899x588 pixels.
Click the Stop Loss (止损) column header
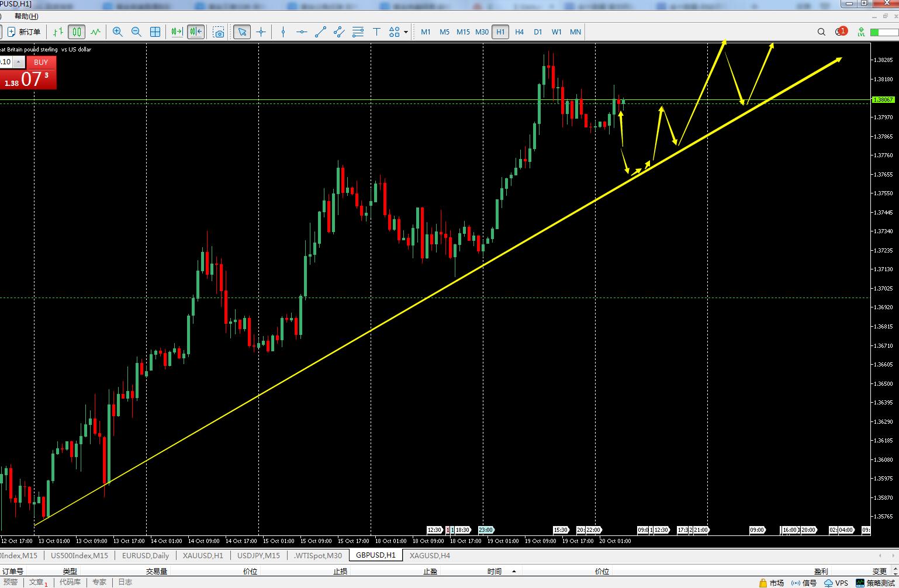(x=340, y=571)
